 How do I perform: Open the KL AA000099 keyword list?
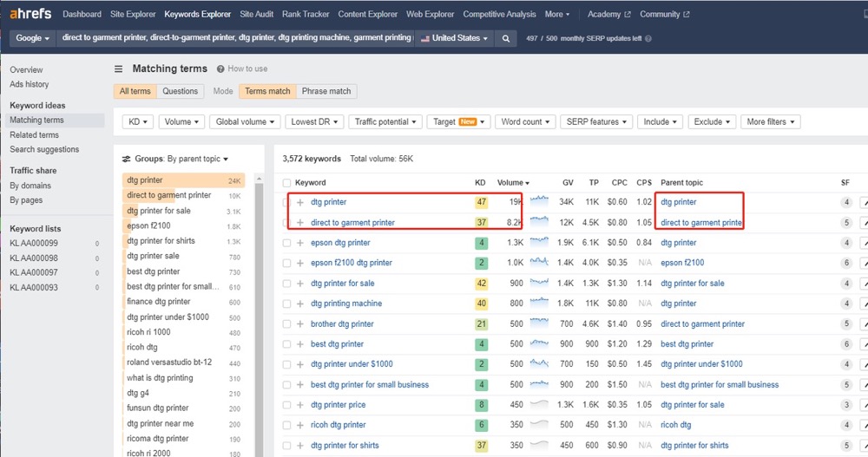[34, 244]
